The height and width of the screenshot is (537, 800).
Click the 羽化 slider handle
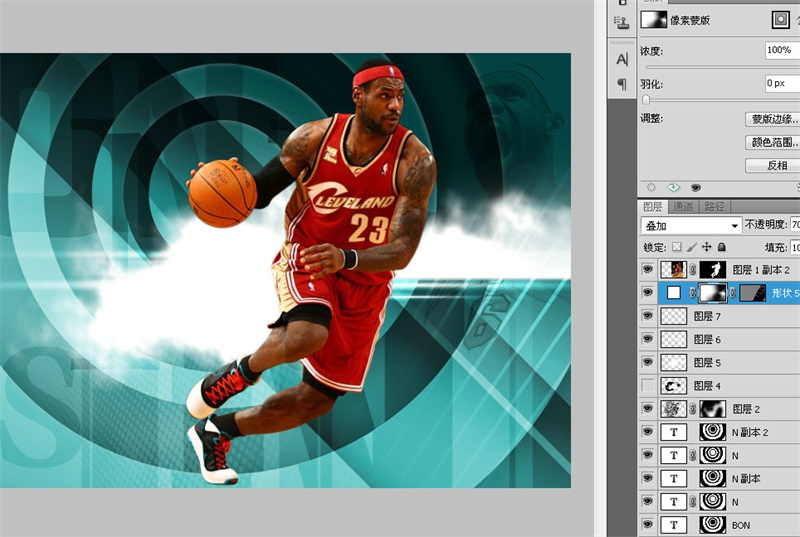(646, 100)
